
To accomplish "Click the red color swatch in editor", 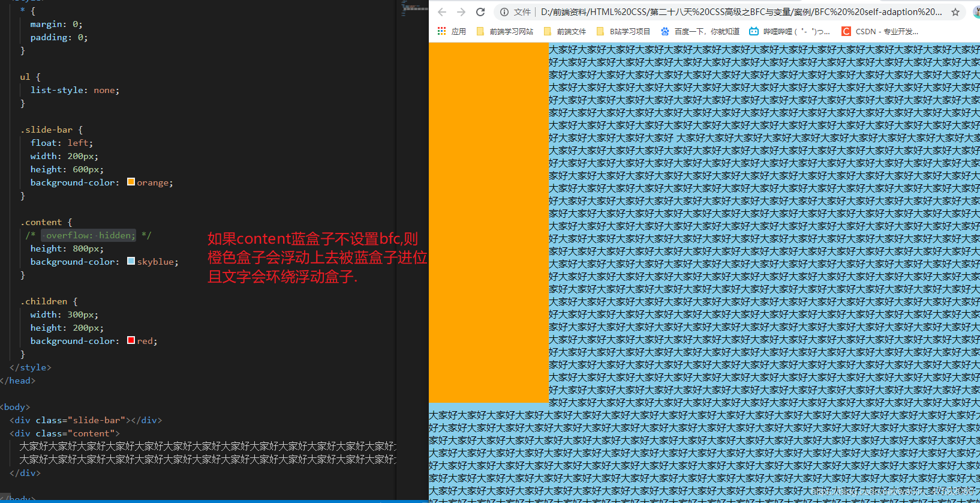I will [x=131, y=340].
